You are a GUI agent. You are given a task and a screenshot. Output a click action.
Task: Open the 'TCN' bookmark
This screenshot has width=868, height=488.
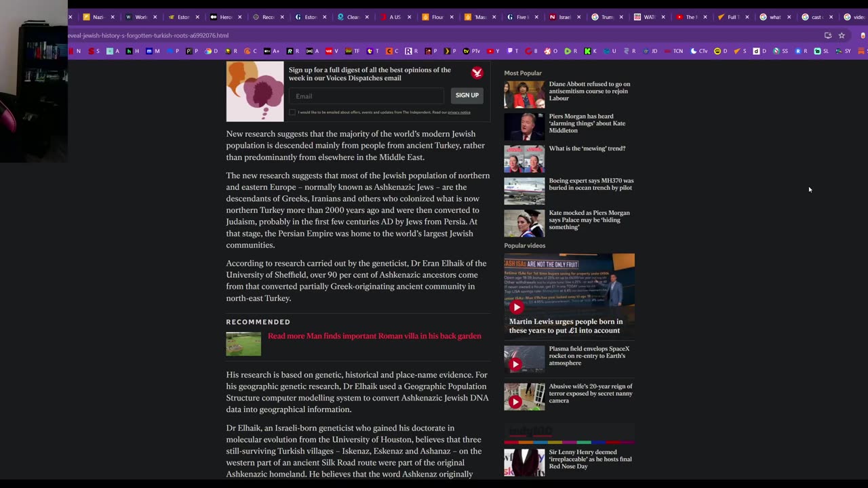tap(673, 51)
